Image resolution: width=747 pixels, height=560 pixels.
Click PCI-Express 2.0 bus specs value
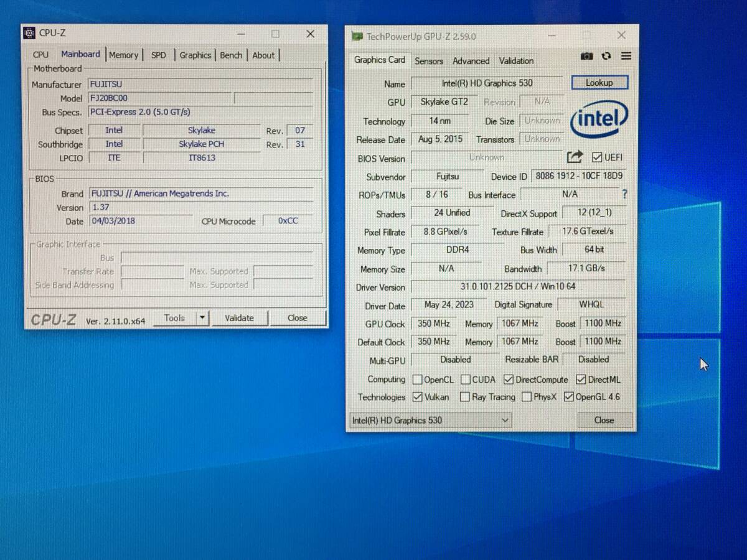[x=200, y=113]
